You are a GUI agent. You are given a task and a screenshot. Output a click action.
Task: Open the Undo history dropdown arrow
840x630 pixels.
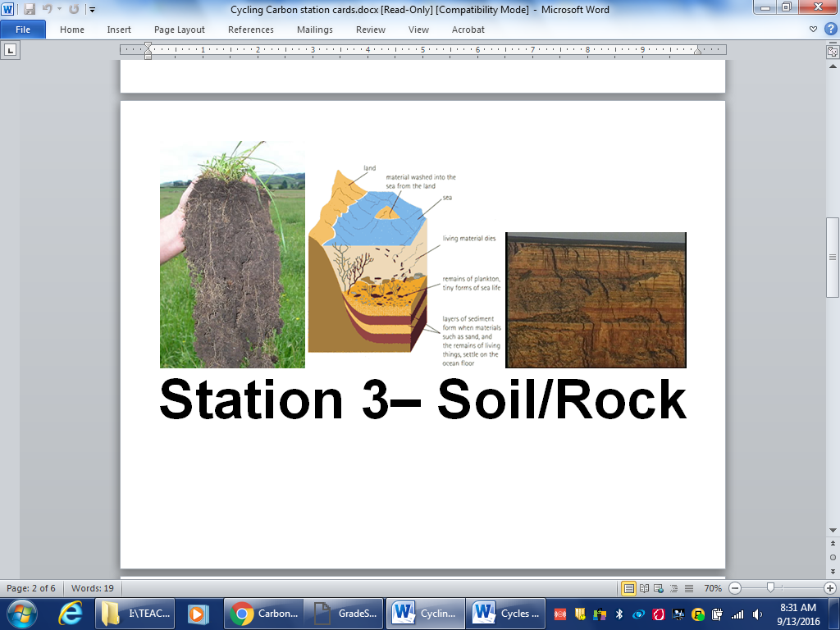click(x=59, y=9)
